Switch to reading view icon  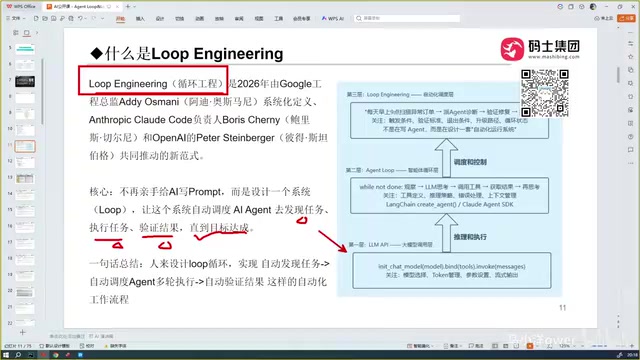[516, 346]
